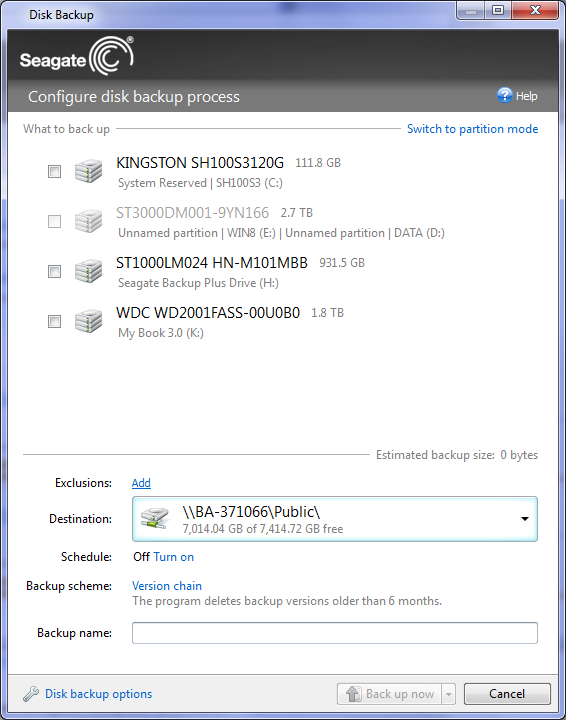Select the ST1000LM024 HN-M101MBB disk name
Viewport: 566px width, 720px height.
pyautogui.click(x=212, y=263)
